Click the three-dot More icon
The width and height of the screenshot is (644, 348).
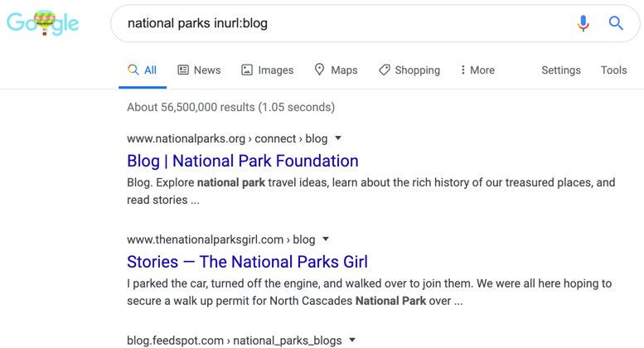(462, 70)
